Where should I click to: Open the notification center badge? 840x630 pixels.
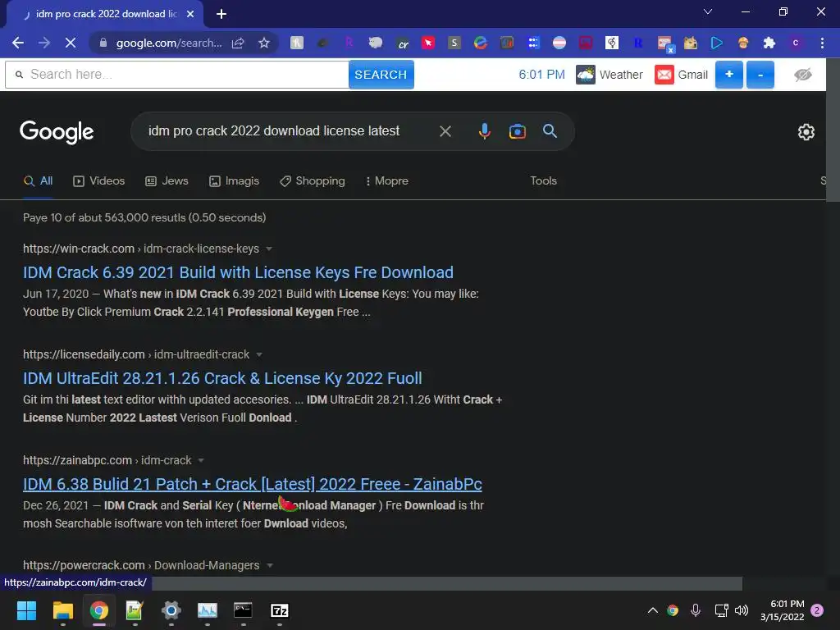point(817,610)
